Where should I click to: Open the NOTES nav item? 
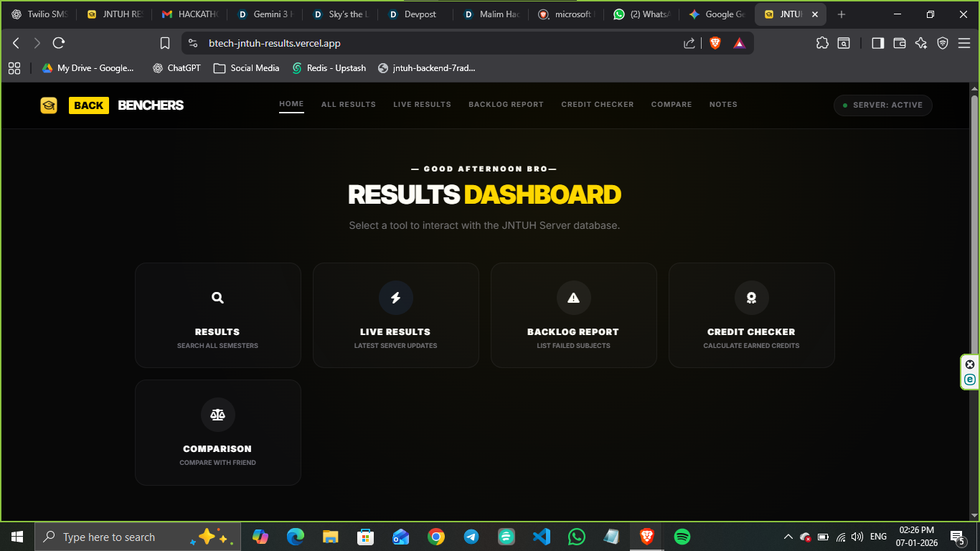723,105
